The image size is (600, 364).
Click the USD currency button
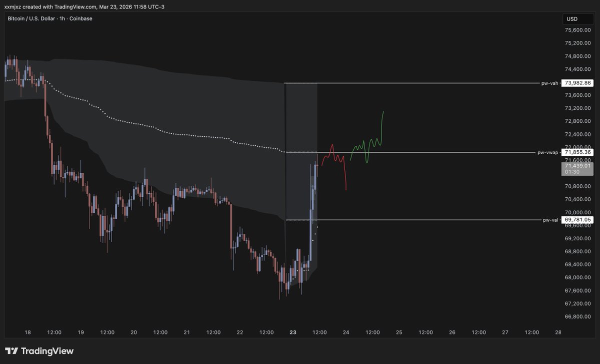[577, 18]
